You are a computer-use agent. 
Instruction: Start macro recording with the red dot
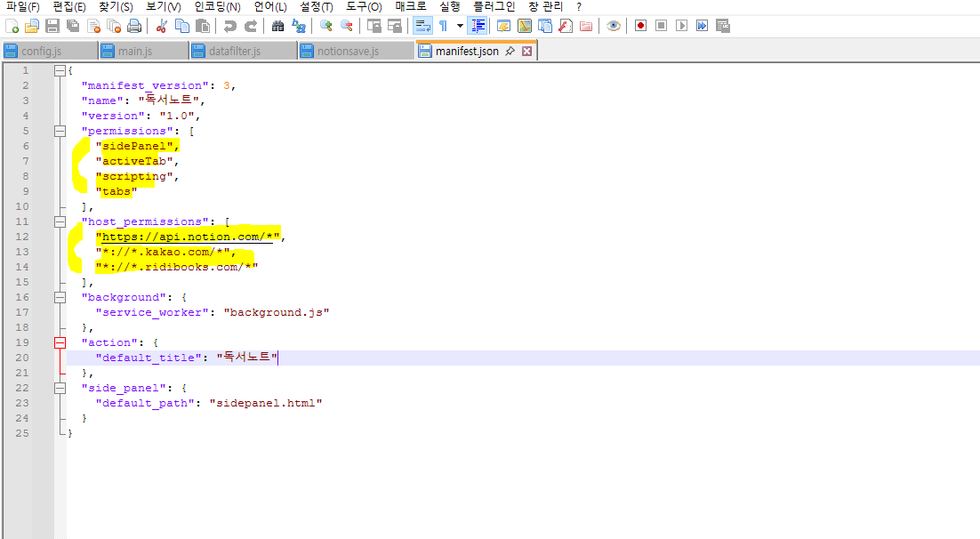(x=640, y=26)
